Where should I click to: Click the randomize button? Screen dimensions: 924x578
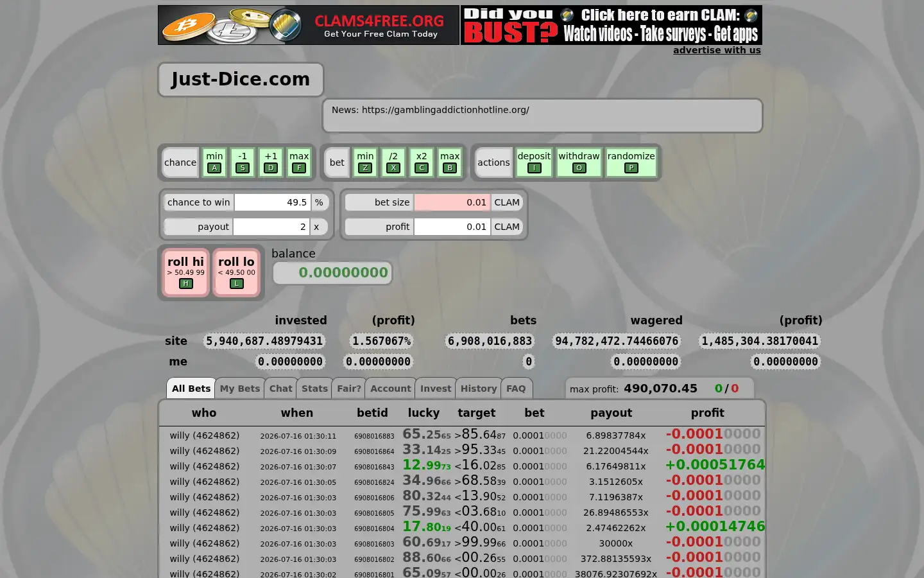631,162
